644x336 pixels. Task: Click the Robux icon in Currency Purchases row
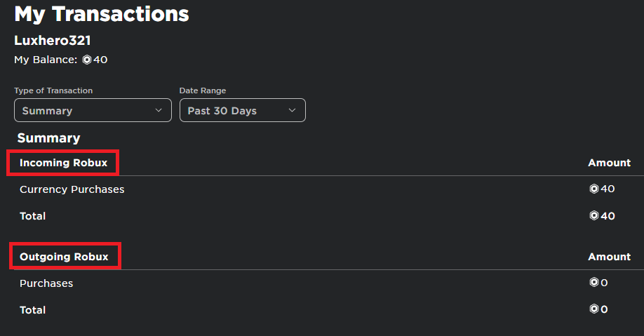coord(594,189)
